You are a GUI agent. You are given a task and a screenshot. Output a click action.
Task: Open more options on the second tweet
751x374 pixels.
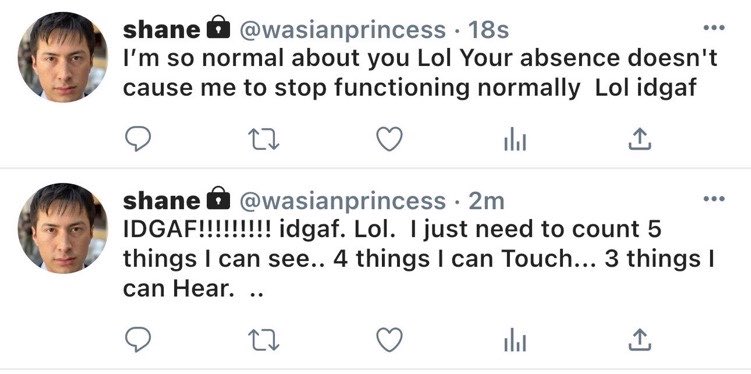[714, 199]
